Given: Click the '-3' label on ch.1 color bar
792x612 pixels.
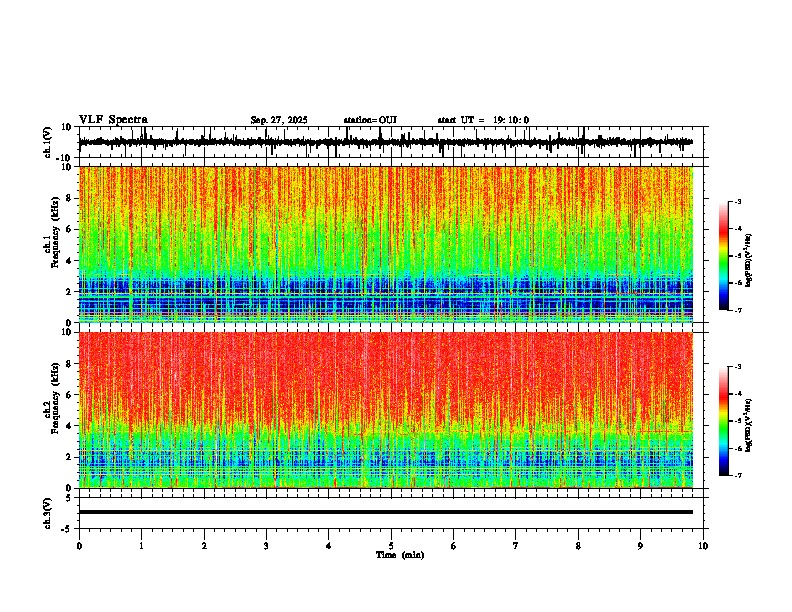Looking at the screenshot, I should pos(738,201).
